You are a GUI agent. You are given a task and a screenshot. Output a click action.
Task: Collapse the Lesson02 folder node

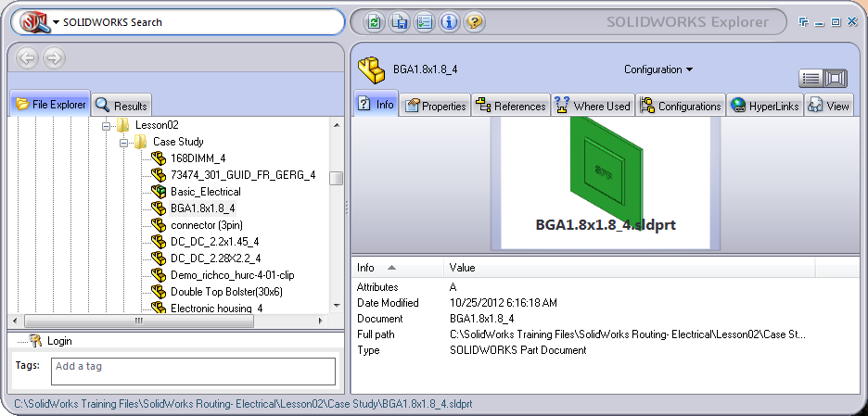coord(106,127)
